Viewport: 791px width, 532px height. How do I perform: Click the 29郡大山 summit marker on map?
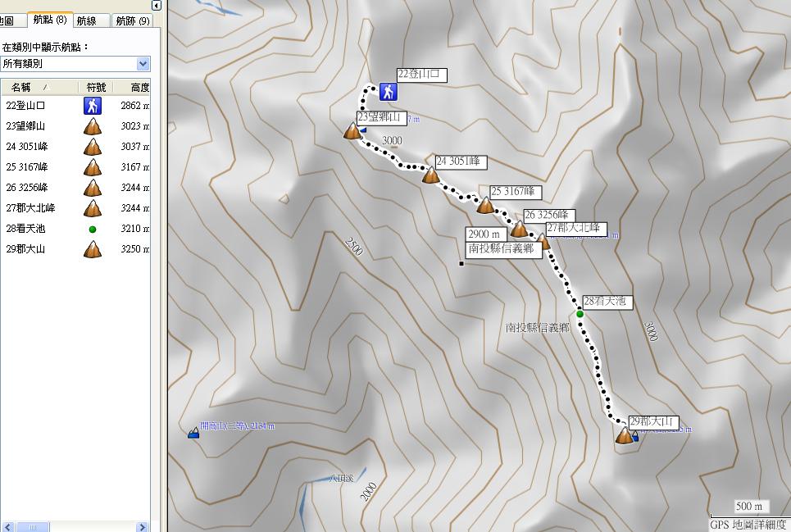point(625,435)
